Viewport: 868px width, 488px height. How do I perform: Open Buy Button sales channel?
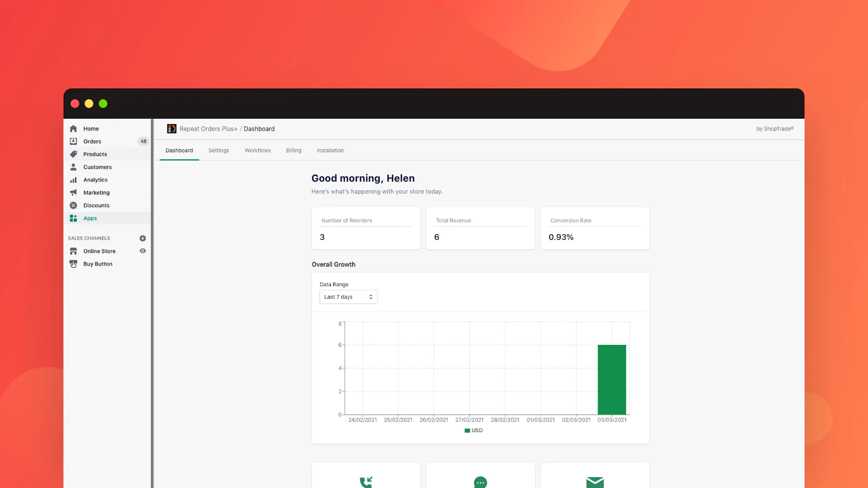pos(98,264)
